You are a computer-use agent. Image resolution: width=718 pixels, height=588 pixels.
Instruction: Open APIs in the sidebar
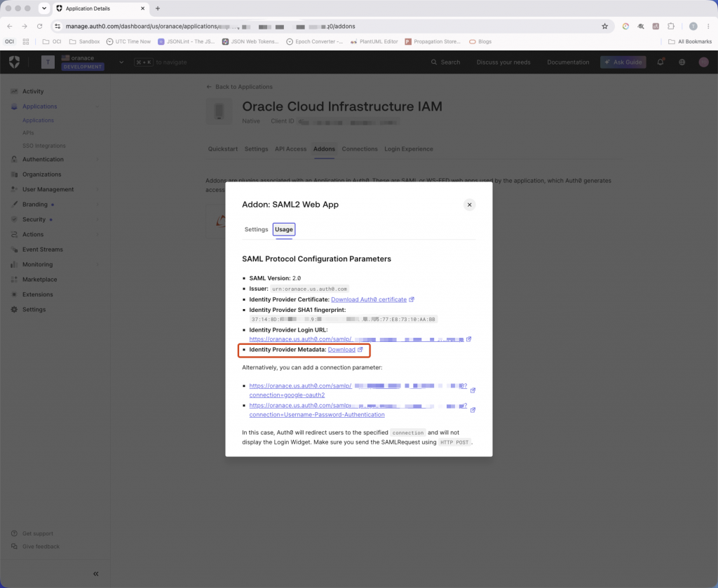click(x=28, y=132)
